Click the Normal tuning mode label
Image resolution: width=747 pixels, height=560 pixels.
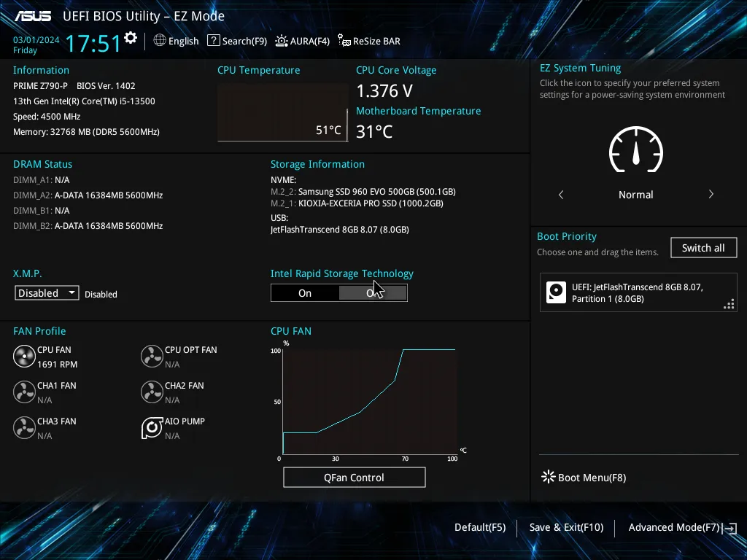point(636,195)
